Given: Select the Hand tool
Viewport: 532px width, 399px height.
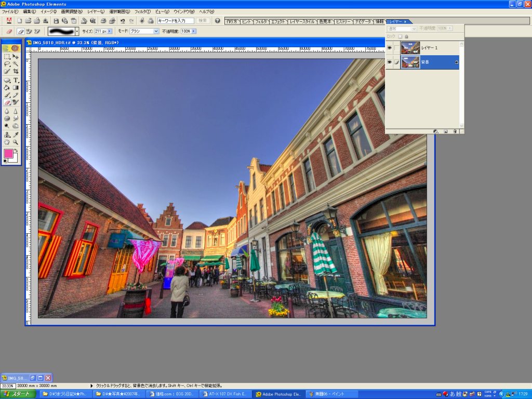Looking at the screenshot, I should 7,142.
